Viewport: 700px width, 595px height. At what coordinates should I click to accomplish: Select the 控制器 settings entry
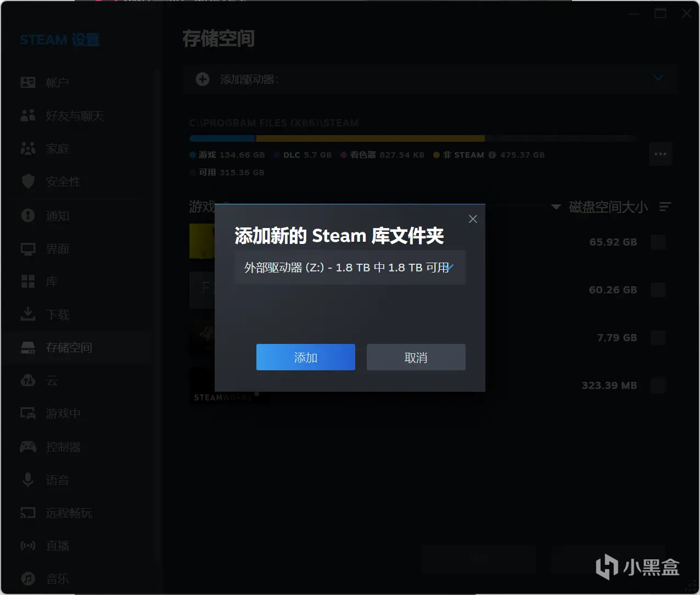tap(77, 447)
